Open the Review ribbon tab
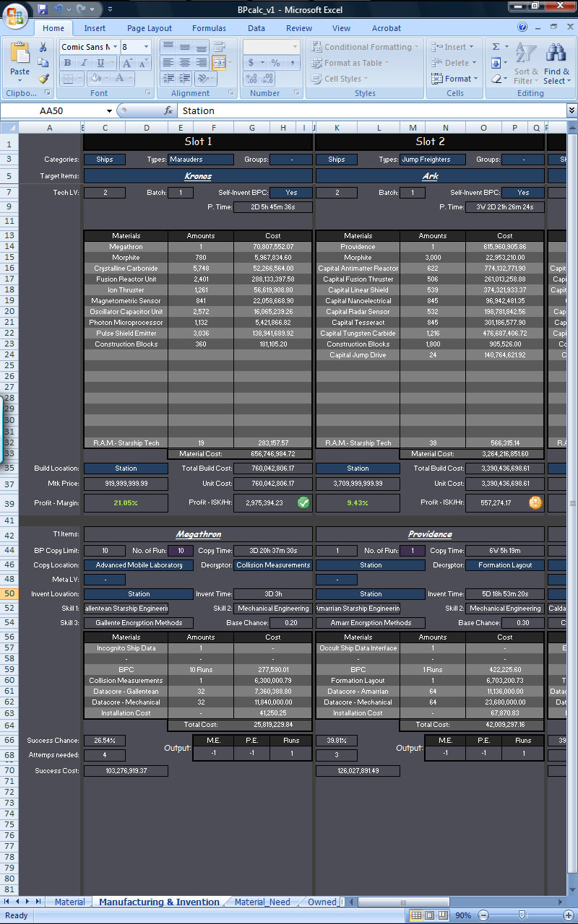 tap(299, 28)
